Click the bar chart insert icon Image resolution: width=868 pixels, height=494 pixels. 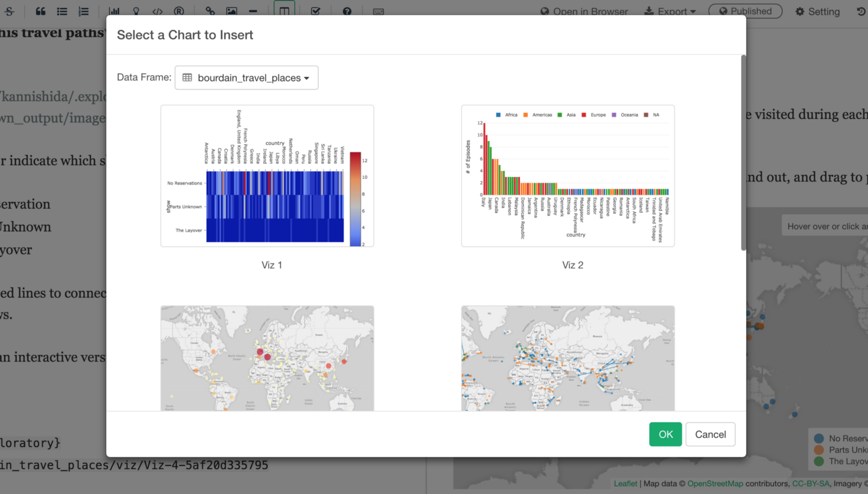pos(114,11)
